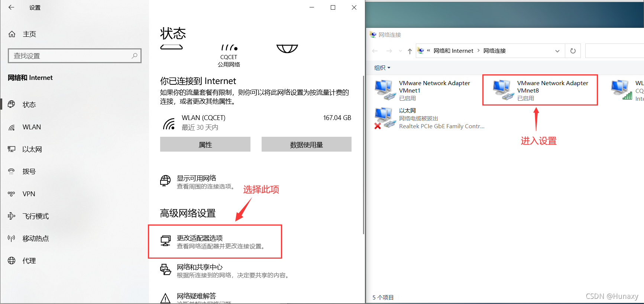This screenshot has height=304, width=644.
Task: Click 5 个项目 status bar text
Action: click(383, 297)
